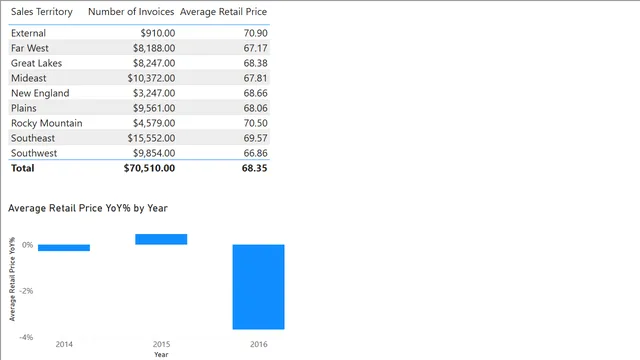The height and width of the screenshot is (360, 640).
Task: Select the 2016 bar in the chart
Action: coord(258,287)
